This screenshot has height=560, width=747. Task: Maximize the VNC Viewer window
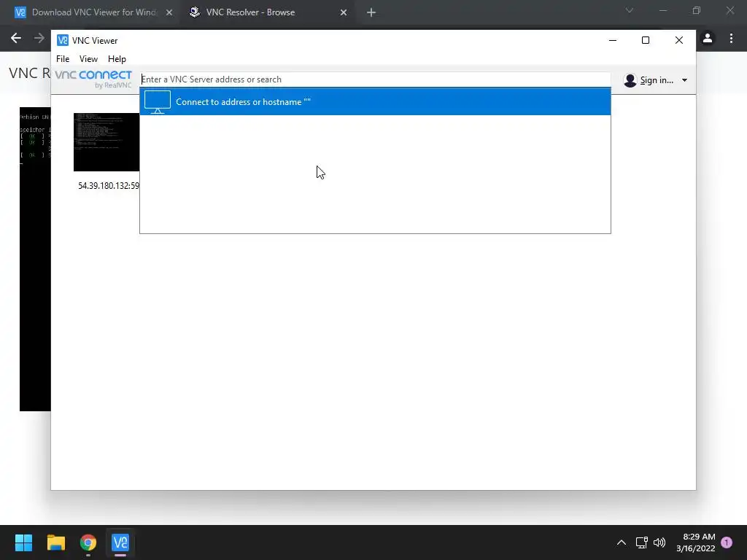click(x=646, y=41)
